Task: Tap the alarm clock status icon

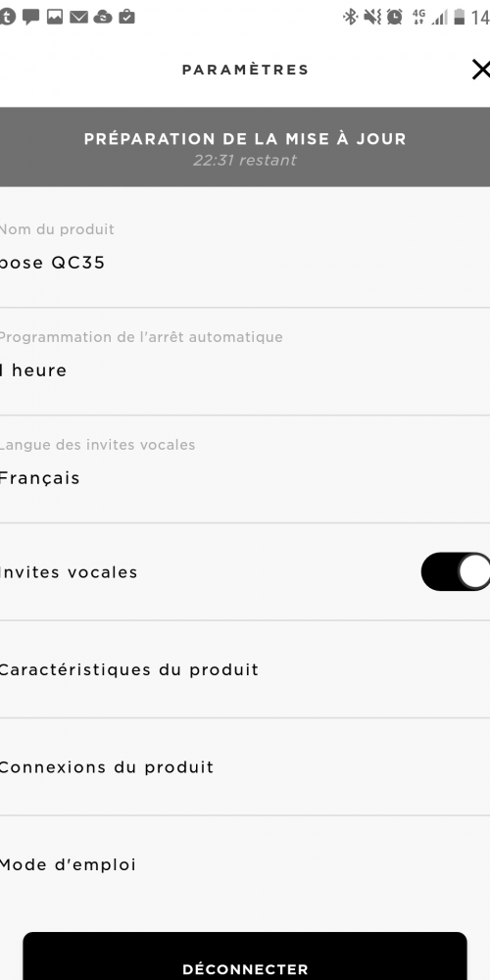Action: pyautogui.click(x=394, y=17)
